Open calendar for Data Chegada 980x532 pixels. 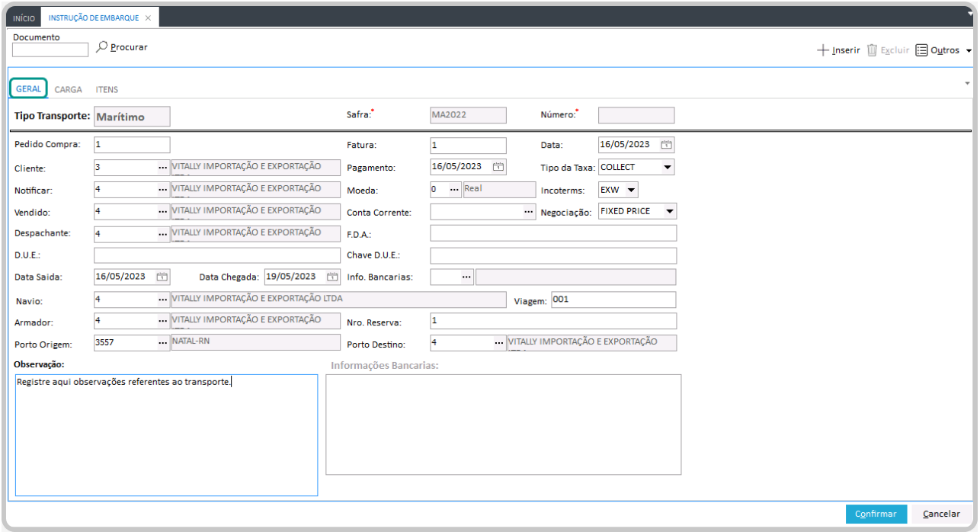point(332,277)
